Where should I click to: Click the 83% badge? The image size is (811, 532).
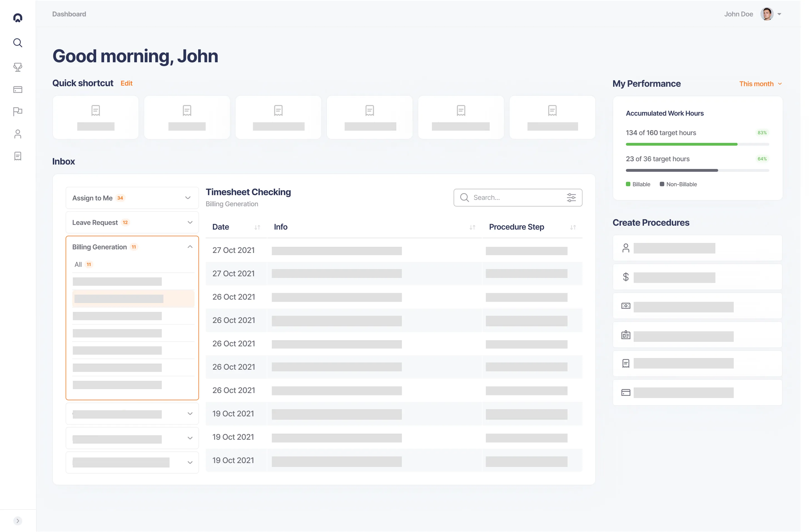click(762, 133)
